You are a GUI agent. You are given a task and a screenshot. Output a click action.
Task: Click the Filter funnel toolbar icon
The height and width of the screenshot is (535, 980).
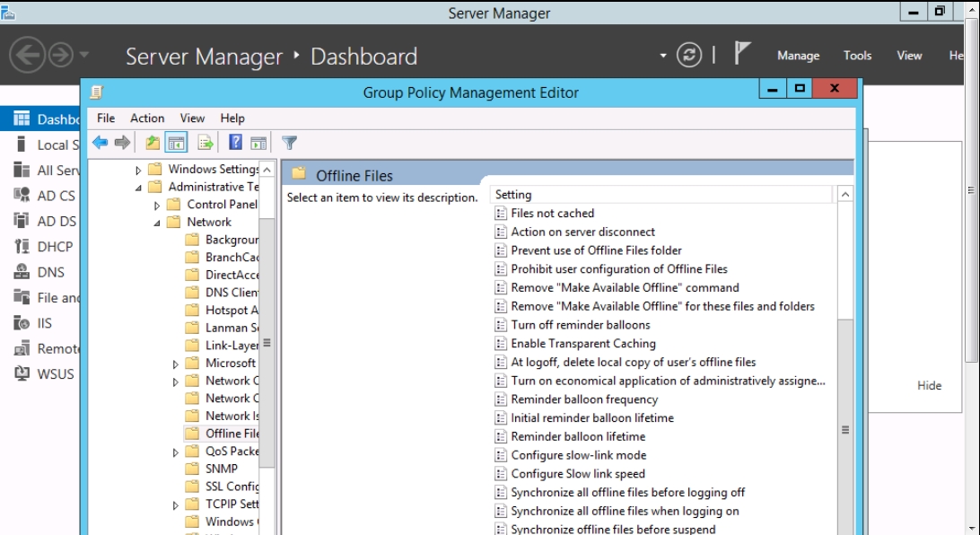click(x=289, y=143)
